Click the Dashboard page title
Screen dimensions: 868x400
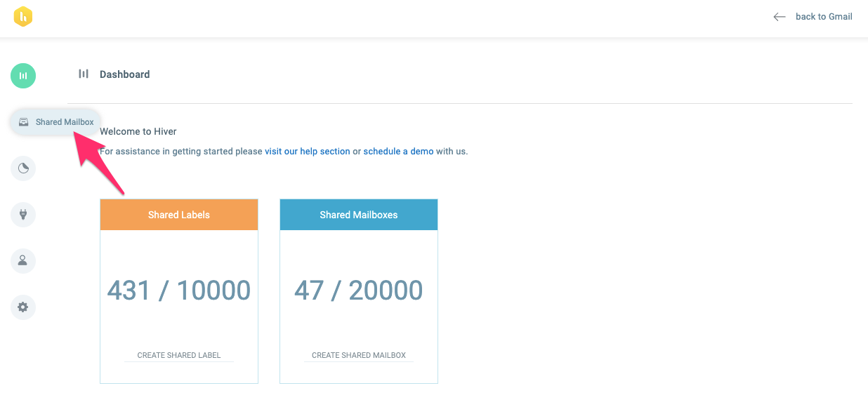coord(125,74)
